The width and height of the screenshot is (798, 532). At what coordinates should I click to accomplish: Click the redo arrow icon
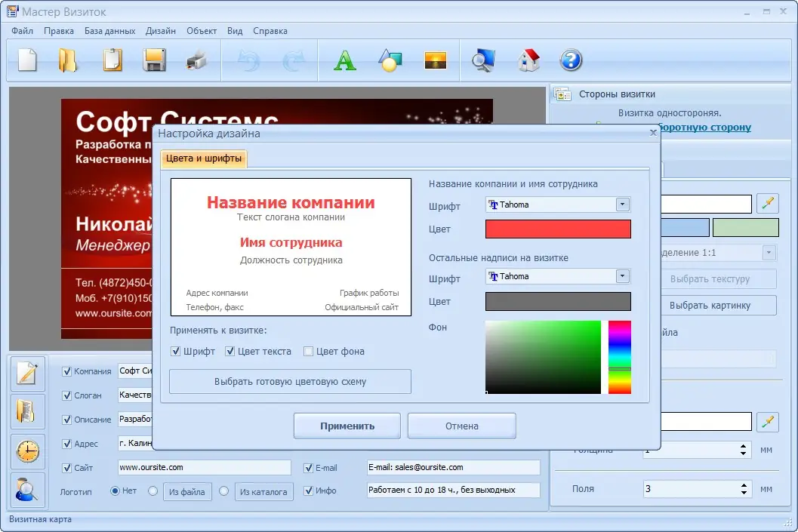coord(293,60)
